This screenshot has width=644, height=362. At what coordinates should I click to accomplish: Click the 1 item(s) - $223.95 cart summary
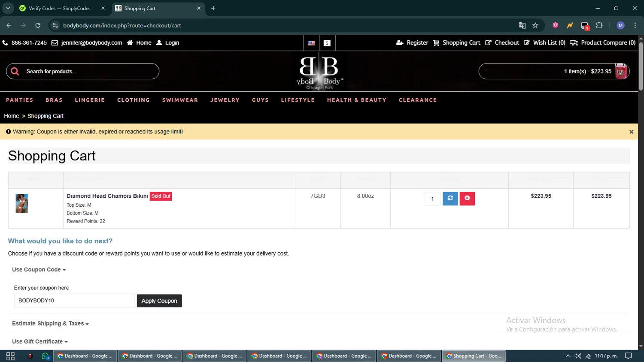click(587, 71)
